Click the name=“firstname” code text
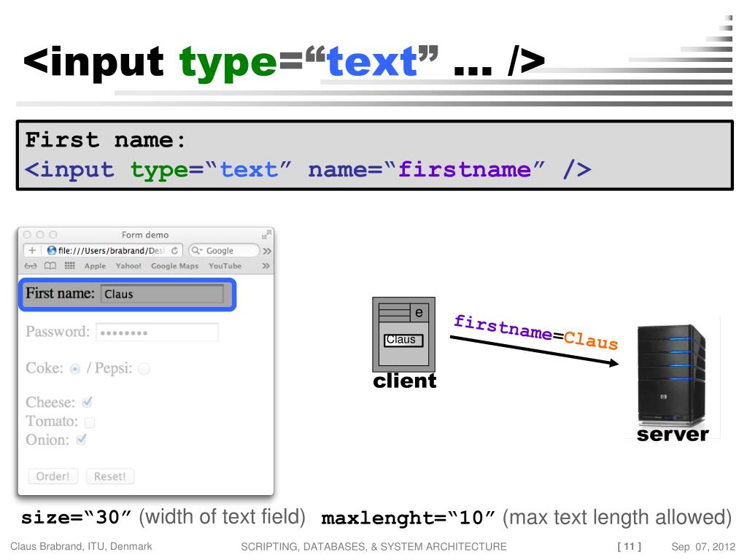 pyautogui.click(x=426, y=169)
